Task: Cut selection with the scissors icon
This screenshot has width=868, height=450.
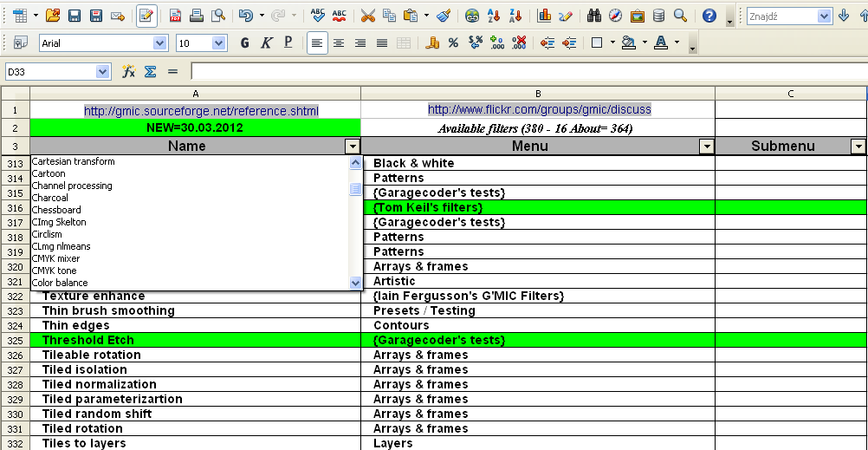Action: coord(367,16)
